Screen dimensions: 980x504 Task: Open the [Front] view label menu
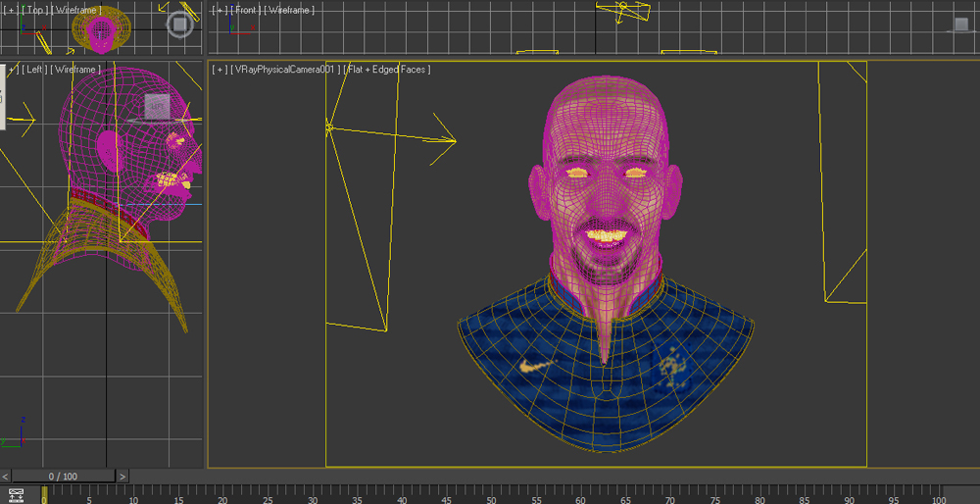click(246, 10)
